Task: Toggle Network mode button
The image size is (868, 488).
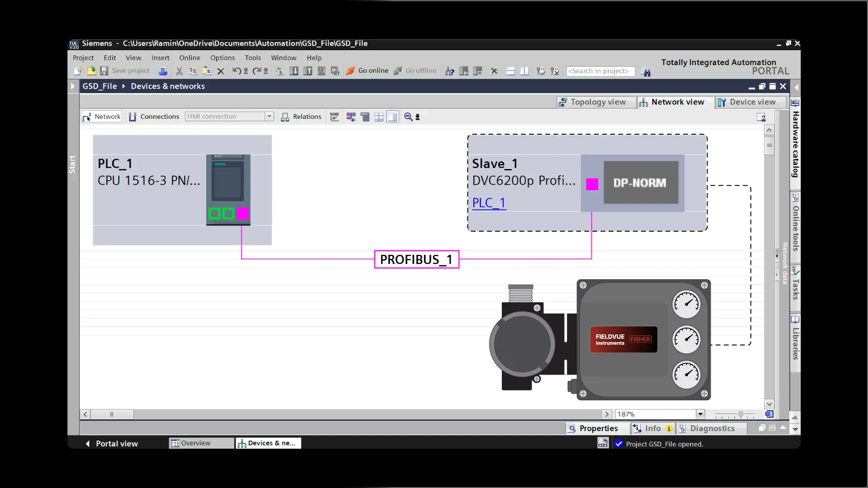Action: pos(102,117)
